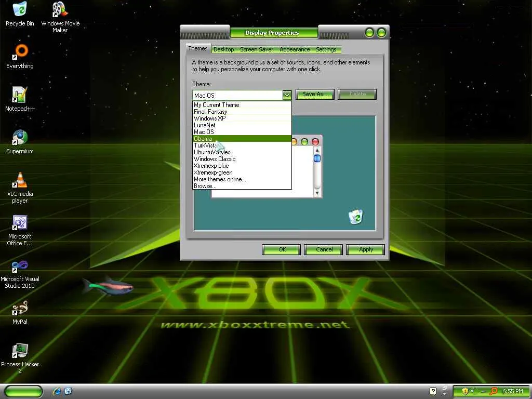Click preview window scrollbar up arrow

point(317,150)
